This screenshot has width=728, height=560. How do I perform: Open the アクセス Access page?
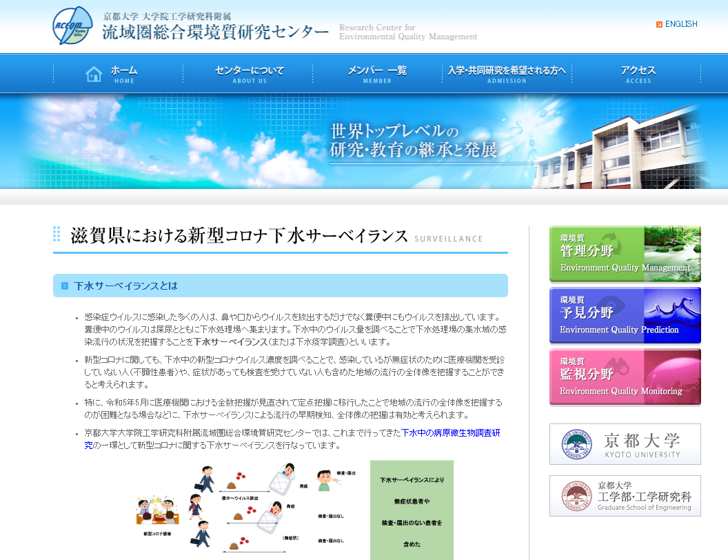tap(638, 74)
